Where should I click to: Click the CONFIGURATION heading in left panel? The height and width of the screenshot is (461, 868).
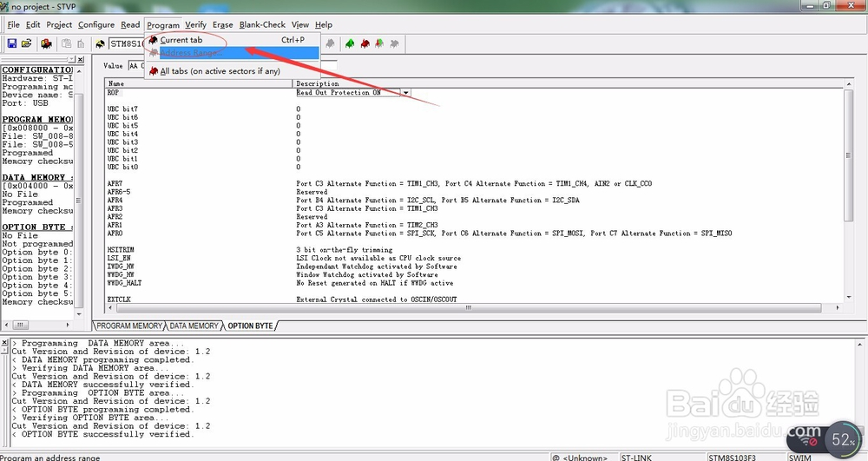tap(37, 69)
